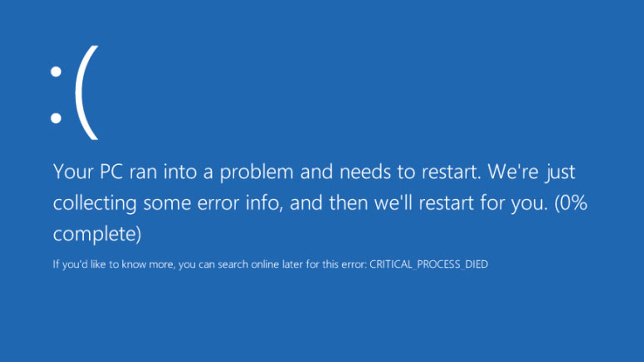
Task: Click the words "We're just"
Action: (532, 172)
